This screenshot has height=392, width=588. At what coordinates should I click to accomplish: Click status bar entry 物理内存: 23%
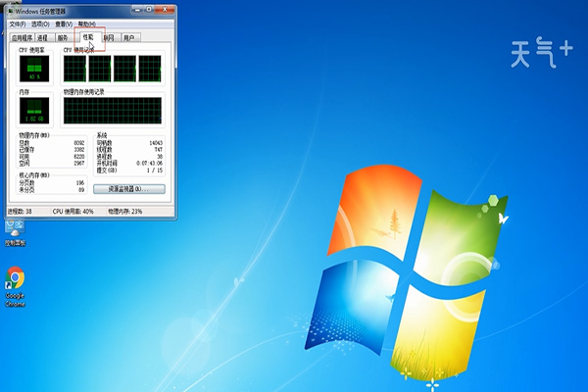click(125, 212)
